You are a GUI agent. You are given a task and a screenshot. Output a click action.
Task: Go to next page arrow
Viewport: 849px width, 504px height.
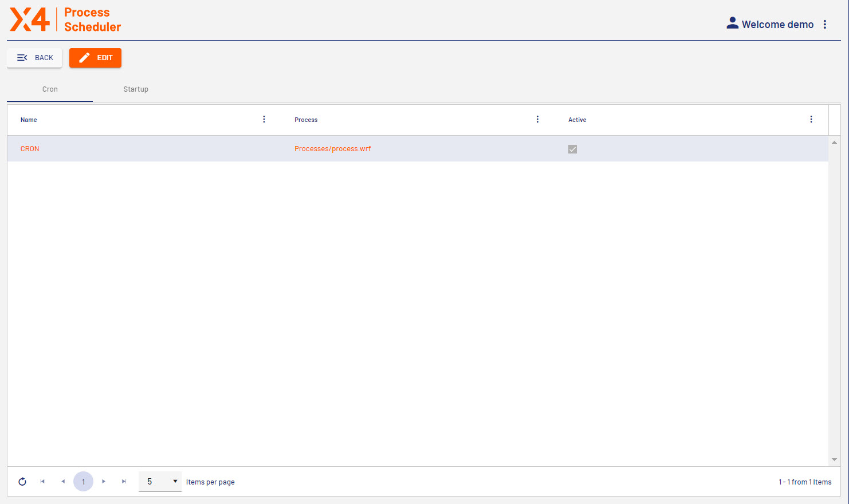click(x=104, y=482)
